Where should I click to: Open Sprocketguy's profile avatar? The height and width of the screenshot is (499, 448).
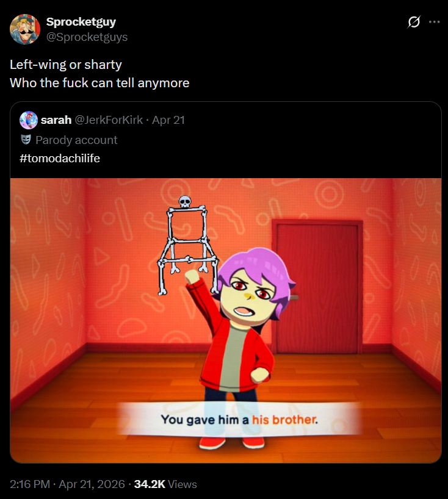click(25, 29)
